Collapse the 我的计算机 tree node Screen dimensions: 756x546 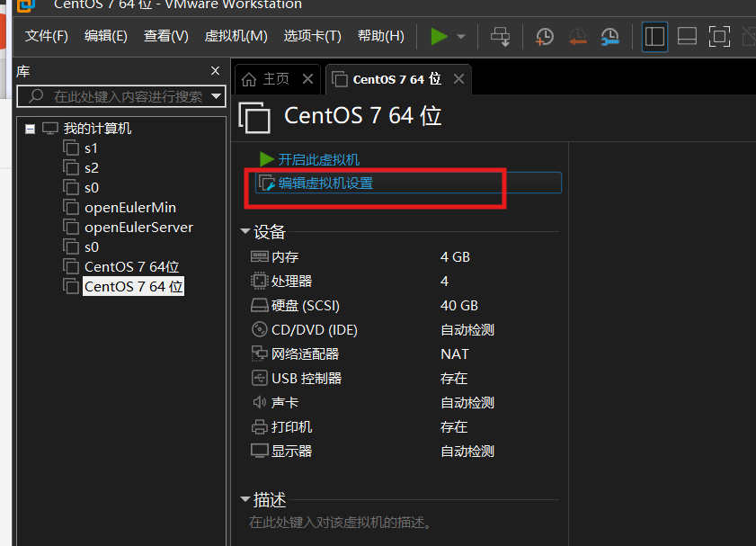click(x=30, y=129)
